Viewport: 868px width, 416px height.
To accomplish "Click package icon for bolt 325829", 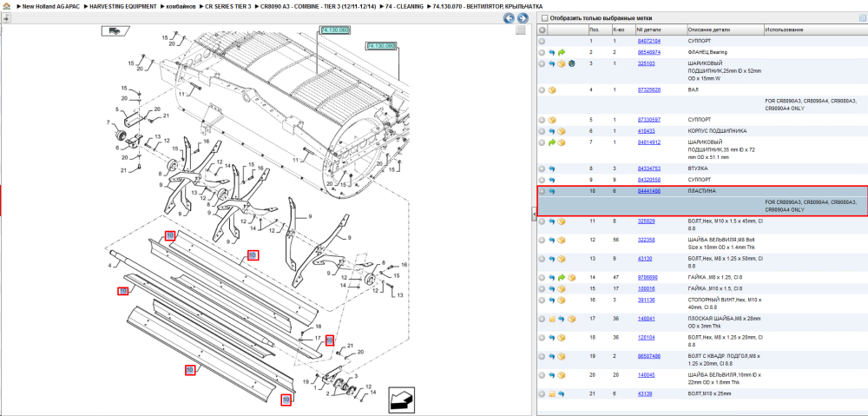I will pyautogui.click(x=562, y=221).
